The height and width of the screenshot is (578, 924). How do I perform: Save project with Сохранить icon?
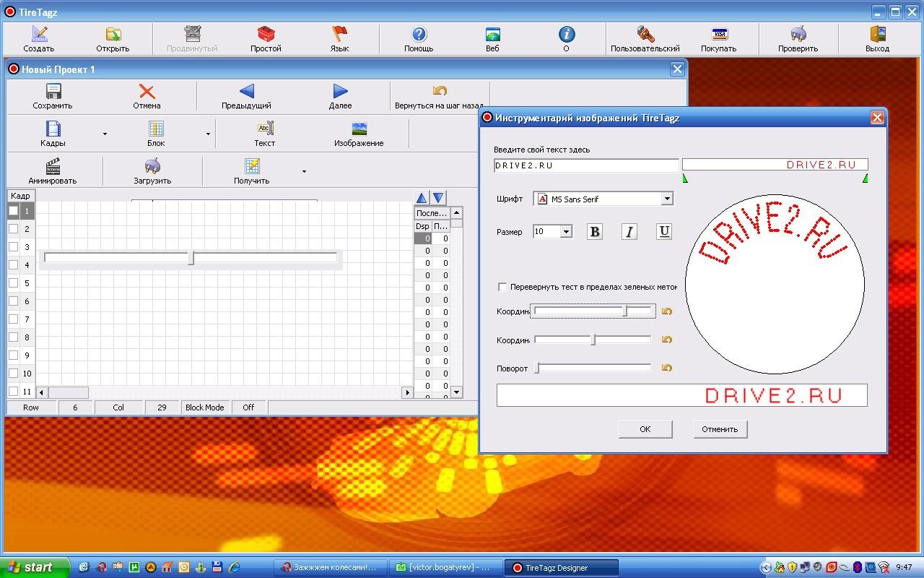53,91
